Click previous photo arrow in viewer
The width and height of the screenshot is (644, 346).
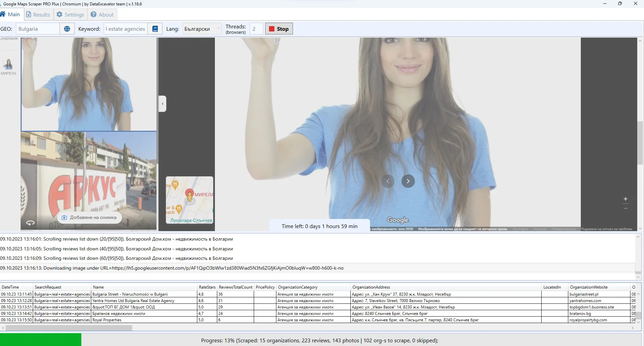click(x=388, y=181)
